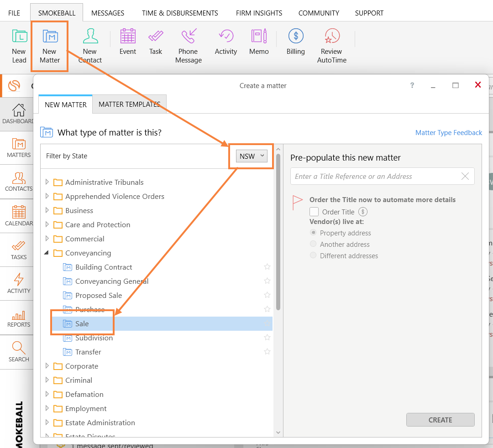Image resolution: width=493 pixels, height=448 pixels.
Task: Open help for Create a matter dialog
Action: (x=412, y=85)
